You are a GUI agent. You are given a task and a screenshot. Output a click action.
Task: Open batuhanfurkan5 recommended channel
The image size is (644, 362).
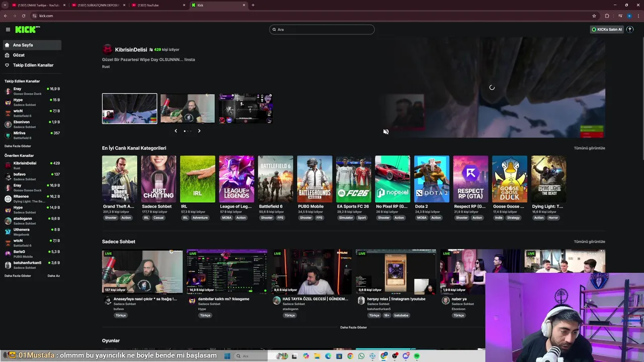[x=32, y=265]
